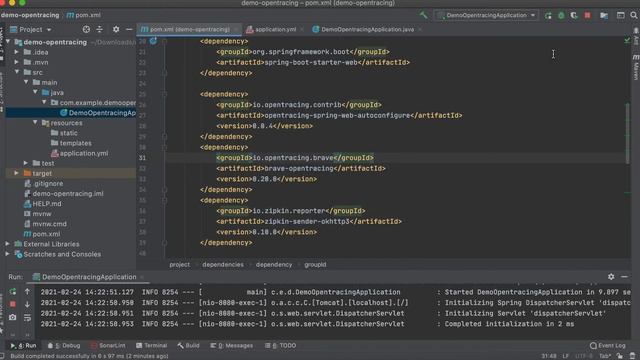Click the Project Structure folder icon
This screenshot has width=640, height=360.
(604, 16)
